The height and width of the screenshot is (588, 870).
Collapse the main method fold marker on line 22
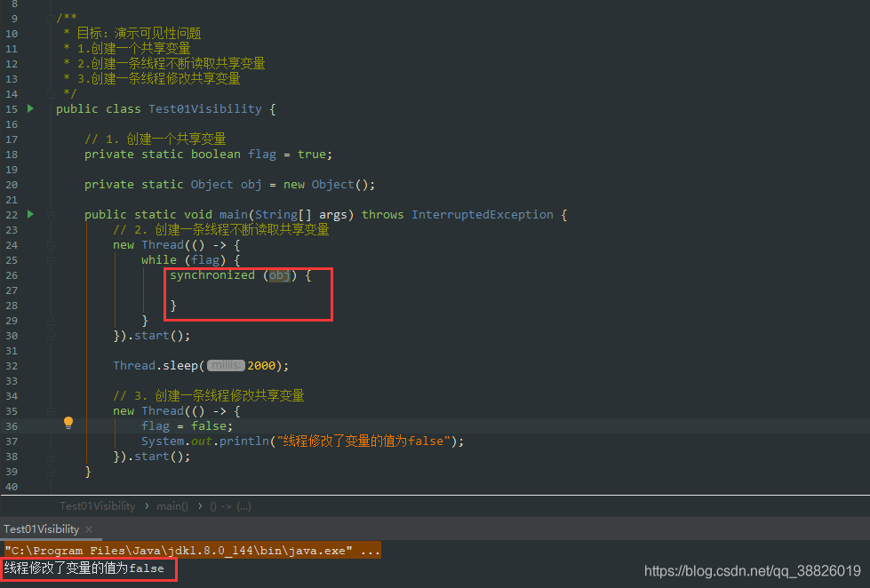51,215
